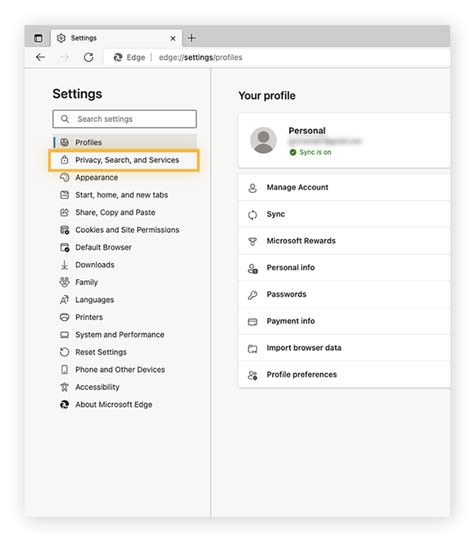Select Profiles in settings sidebar
Image resolution: width=474 pixels, height=542 pixels.
coord(125,142)
